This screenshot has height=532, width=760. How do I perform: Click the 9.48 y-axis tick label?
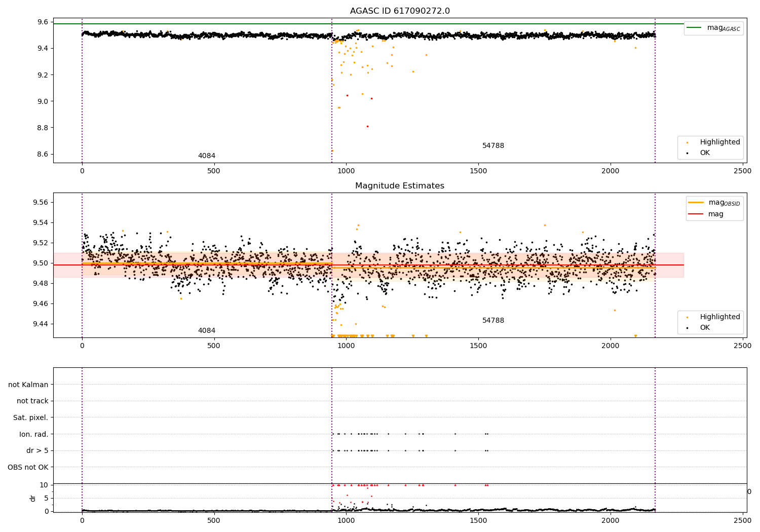(x=40, y=283)
